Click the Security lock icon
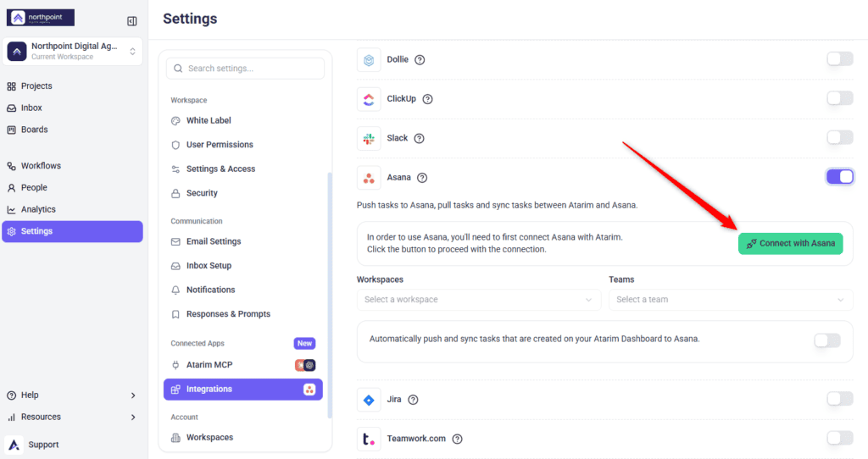The height and width of the screenshot is (459, 868). pos(175,194)
